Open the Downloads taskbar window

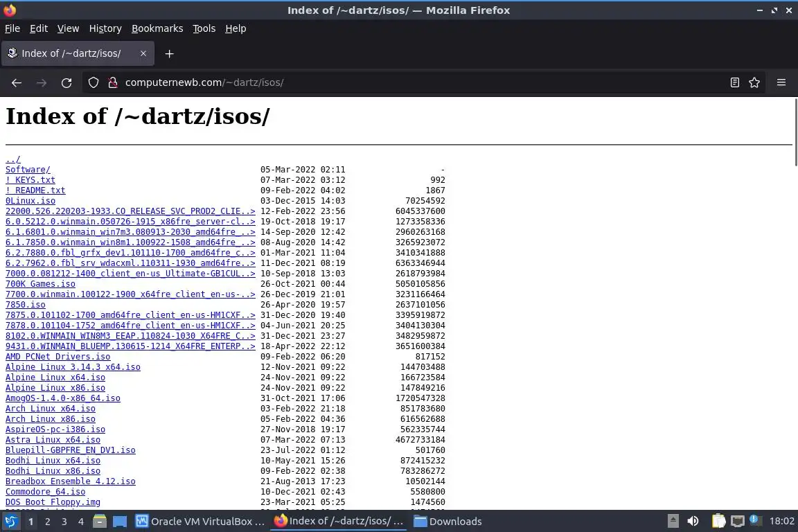pos(448,522)
